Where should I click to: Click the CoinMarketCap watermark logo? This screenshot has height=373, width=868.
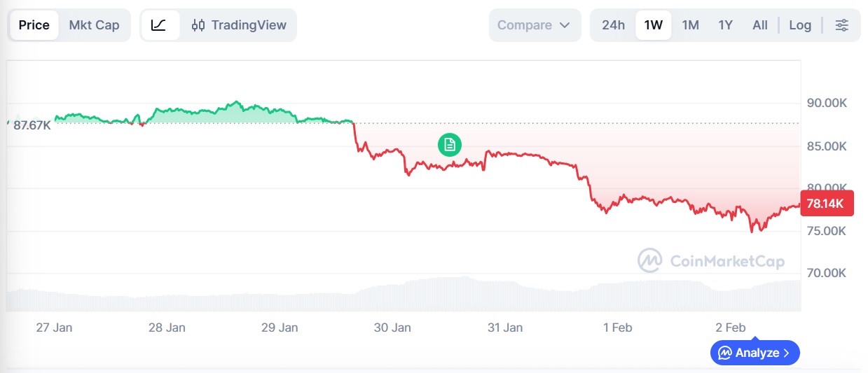(649, 260)
